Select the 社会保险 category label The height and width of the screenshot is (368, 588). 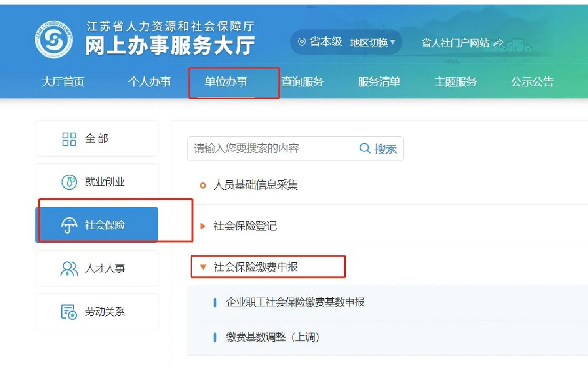point(105,225)
